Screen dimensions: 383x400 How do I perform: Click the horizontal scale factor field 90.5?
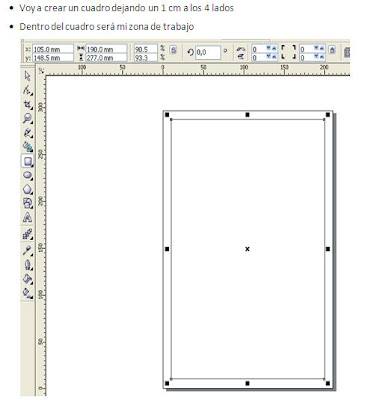pos(145,49)
